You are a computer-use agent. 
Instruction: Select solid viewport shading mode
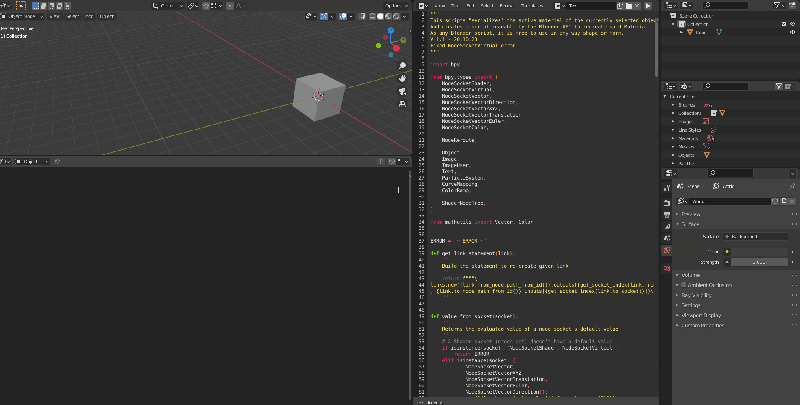coord(380,16)
